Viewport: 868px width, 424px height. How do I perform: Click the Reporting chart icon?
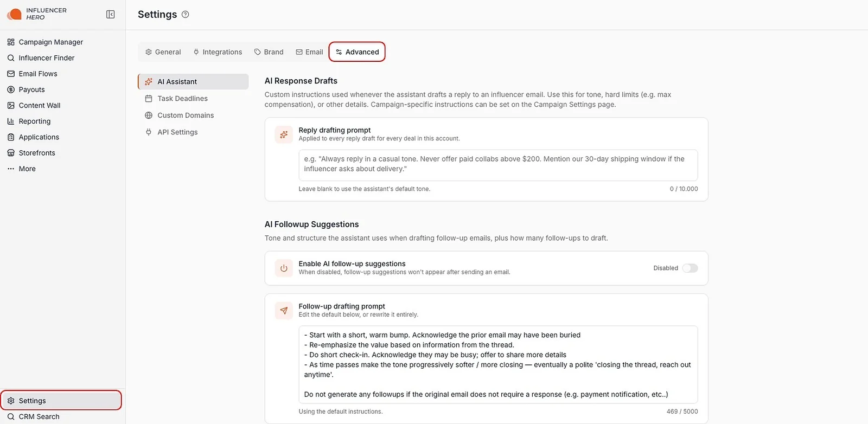11,121
